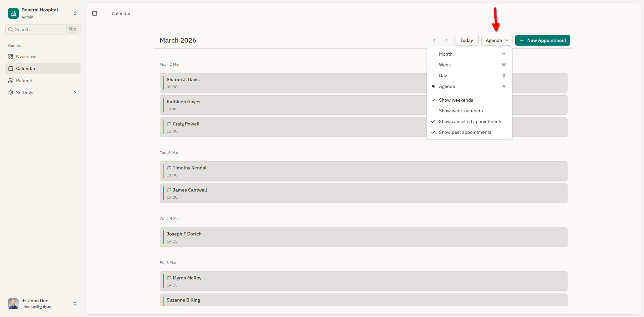Expand the dr. John Doe account menu
Image resolution: width=644 pixels, height=317 pixels.
click(x=75, y=304)
